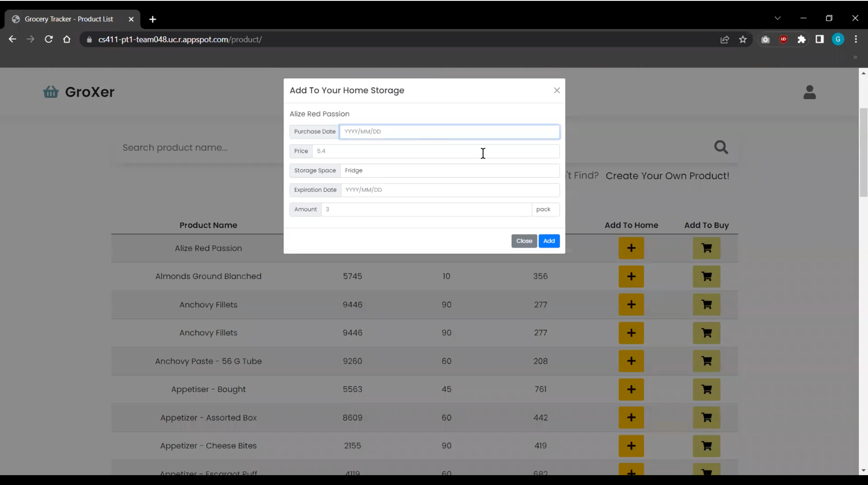The height and width of the screenshot is (485, 868).
Task: Click the cart icon for Almonds Ground Blanched
Action: coord(706,276)
